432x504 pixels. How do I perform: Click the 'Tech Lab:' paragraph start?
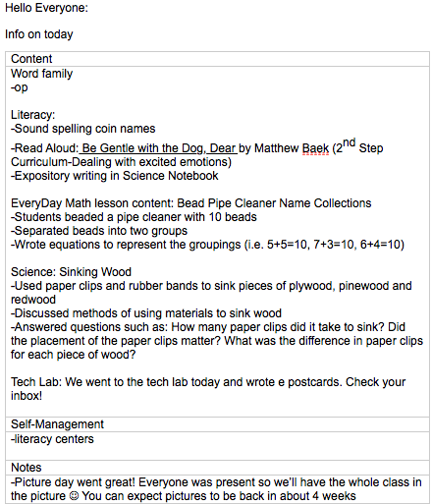coord(36,382)
